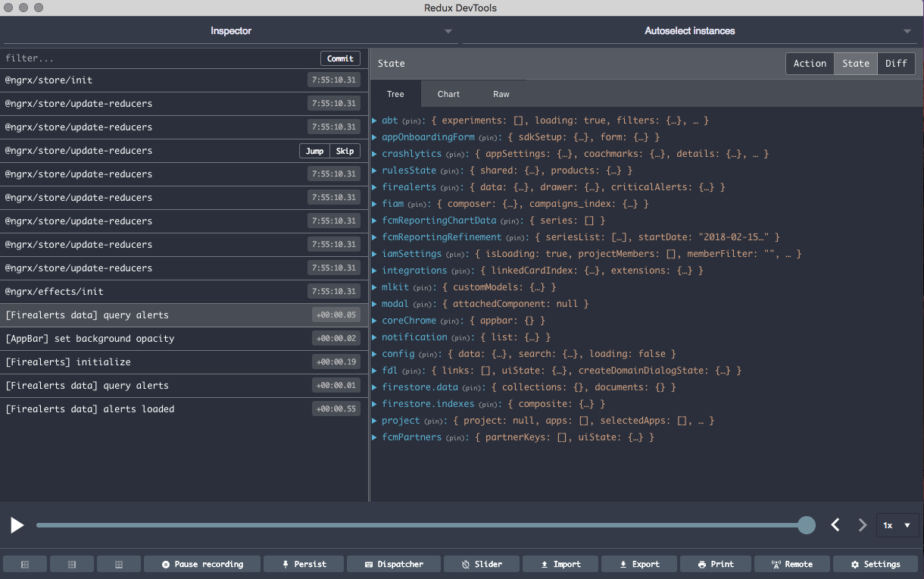924x579 pixels.
Task: Expand the modal node
Action: (375, 304)
